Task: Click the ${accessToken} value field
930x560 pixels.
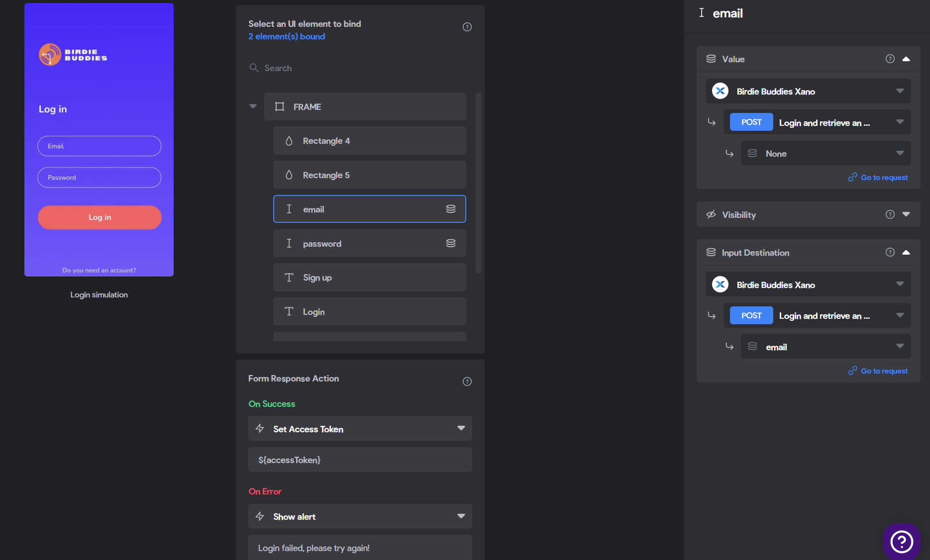Action: (360, 460)
